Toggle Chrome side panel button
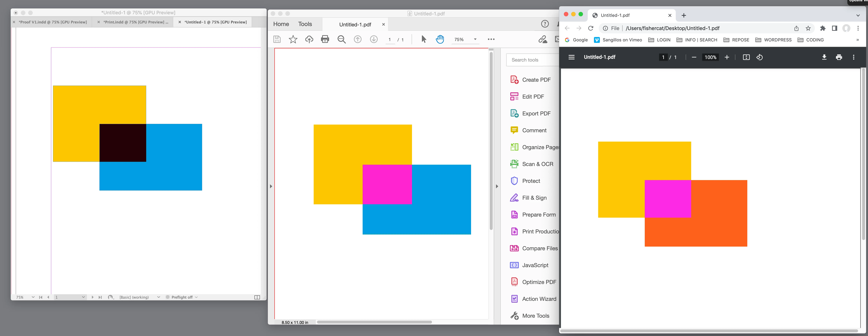 coord(834,28)
